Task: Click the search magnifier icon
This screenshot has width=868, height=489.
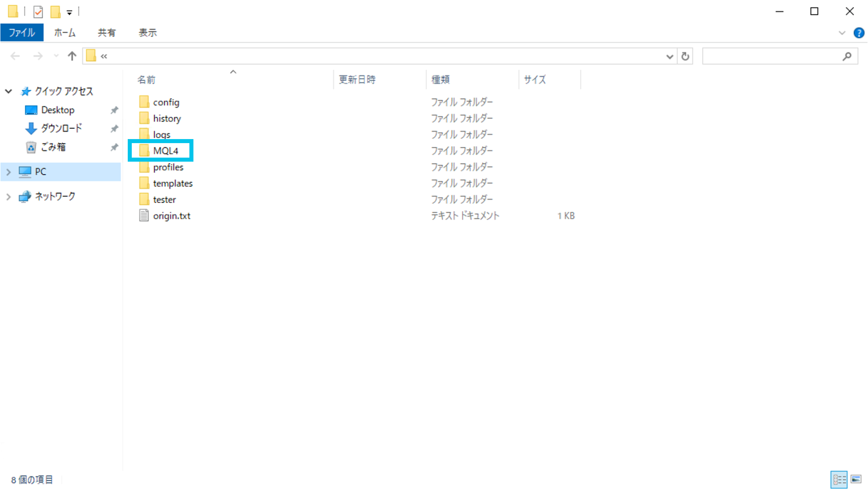Action: 847,56
